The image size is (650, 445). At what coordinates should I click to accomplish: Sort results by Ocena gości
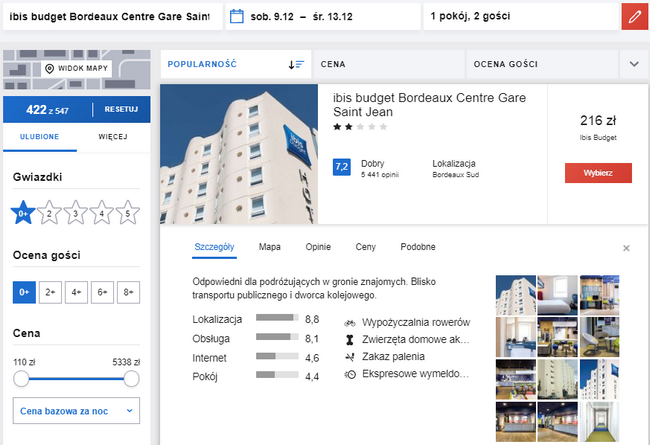(542, 64)
